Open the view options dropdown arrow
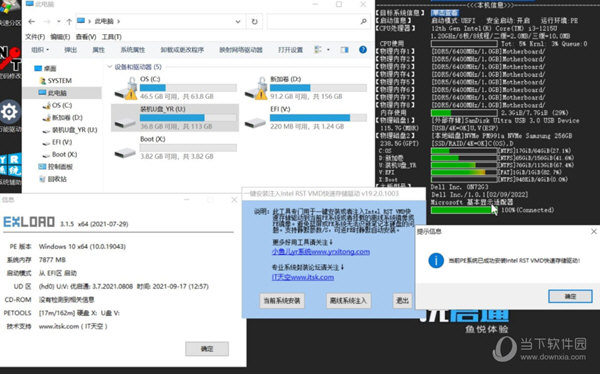 click(x=328, y=50)
